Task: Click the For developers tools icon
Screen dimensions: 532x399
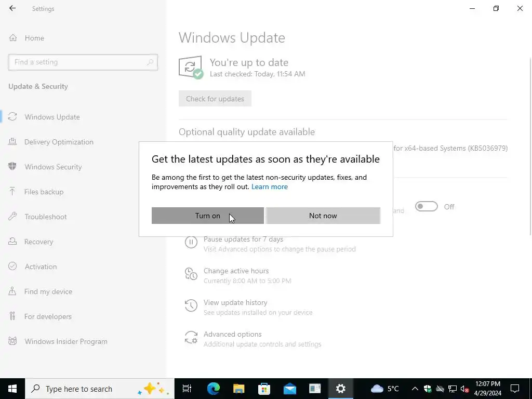Action: tap(12, 316)
